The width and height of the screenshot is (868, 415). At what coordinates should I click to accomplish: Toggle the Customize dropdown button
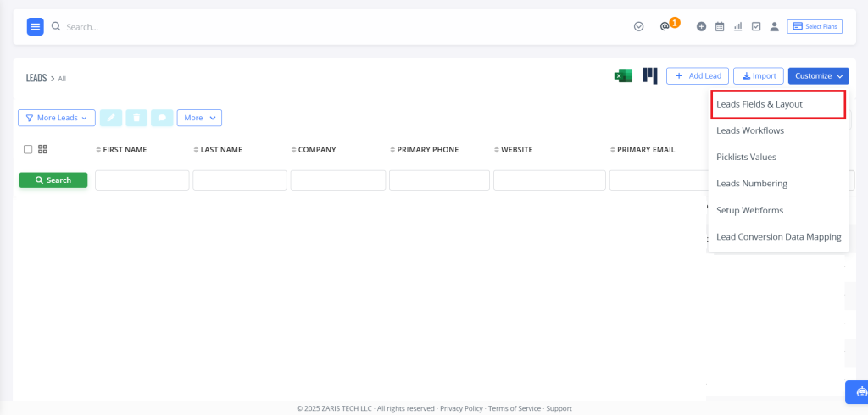[819, 76]
